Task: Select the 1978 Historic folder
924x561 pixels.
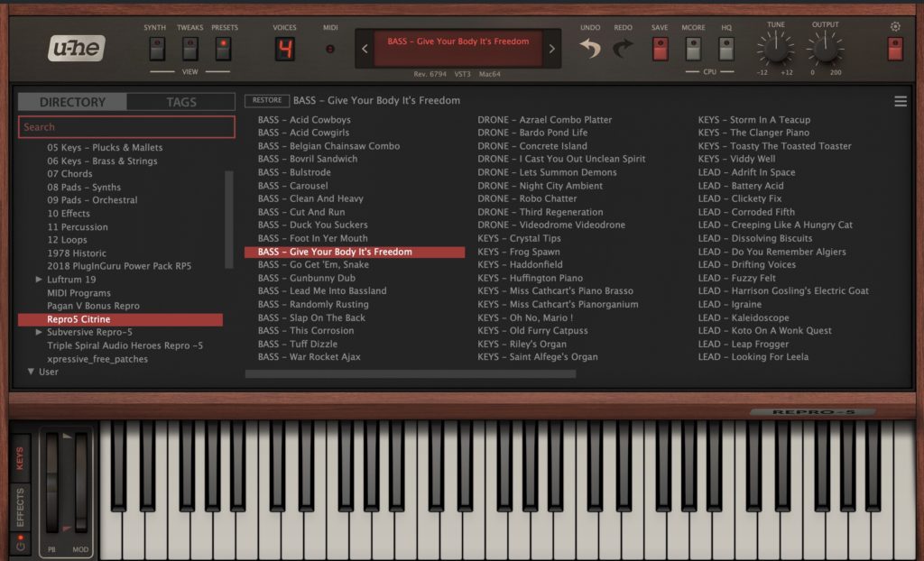Action: tap(77, 253)
